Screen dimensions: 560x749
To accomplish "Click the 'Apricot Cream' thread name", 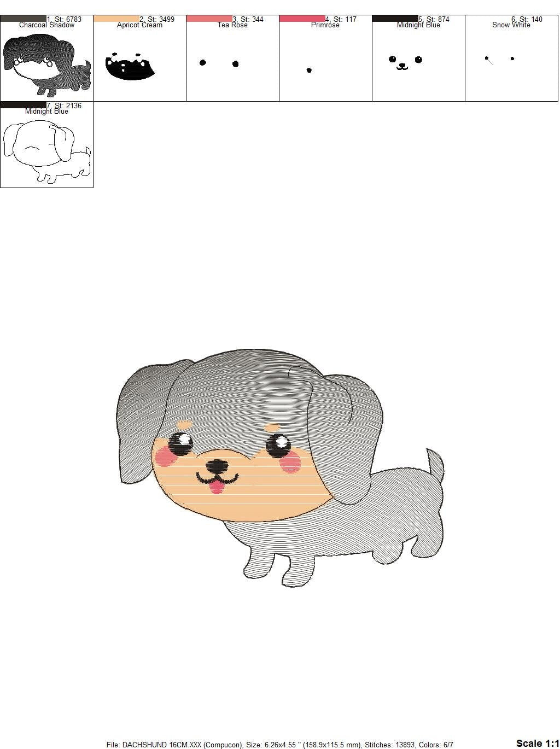I will [x=139, y=25].
